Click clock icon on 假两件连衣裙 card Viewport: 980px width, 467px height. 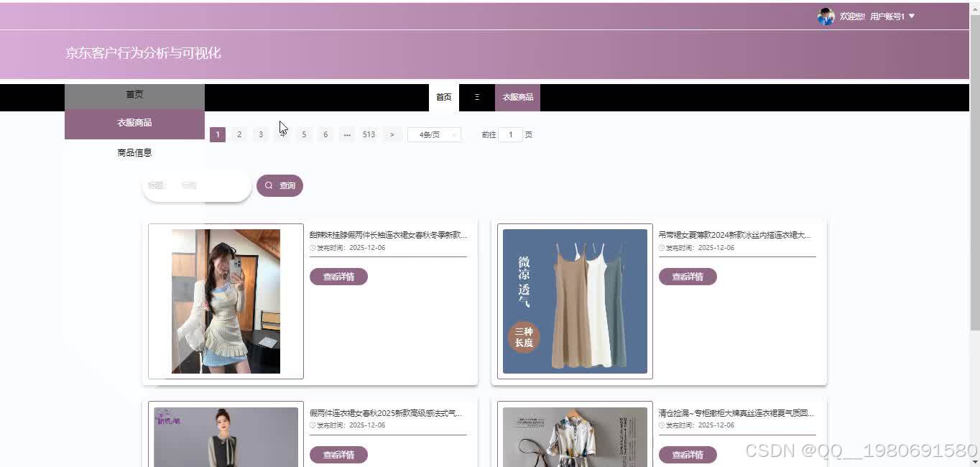tap(313, 425)
